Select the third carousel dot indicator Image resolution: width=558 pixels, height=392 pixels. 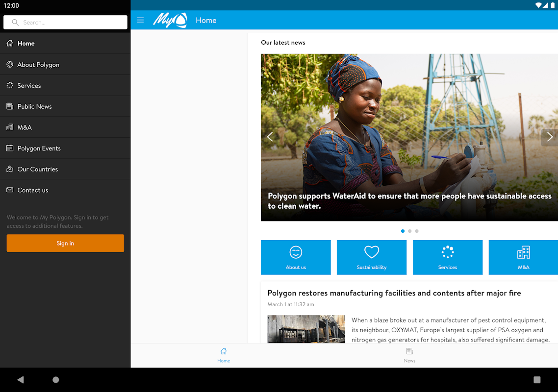click(x=417, y=231)
